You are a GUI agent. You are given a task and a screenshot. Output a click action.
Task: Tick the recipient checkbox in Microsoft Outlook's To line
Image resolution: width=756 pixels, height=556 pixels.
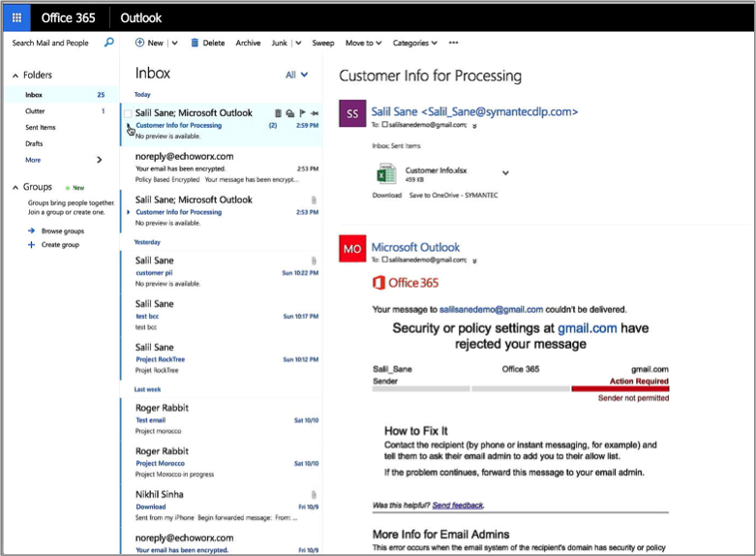pos(384,260)
